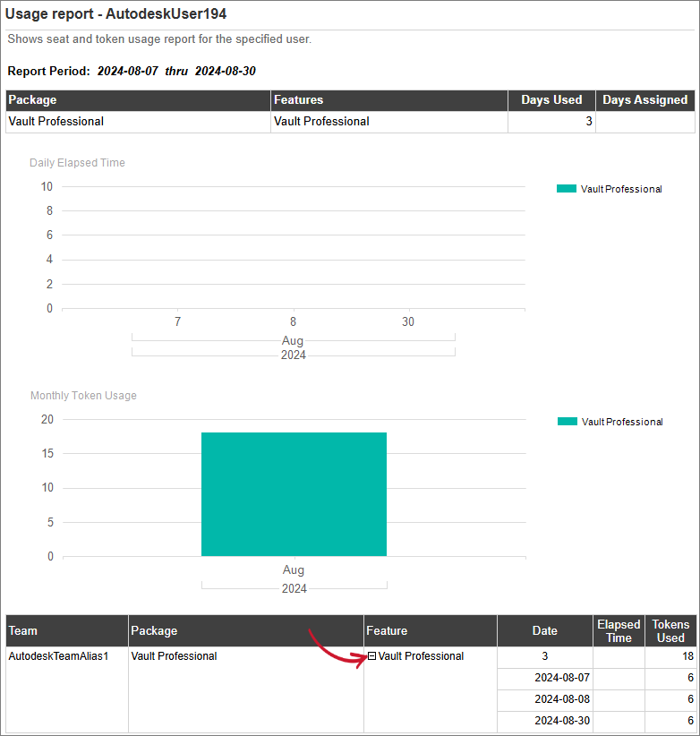Click the Usage report - AutodeskUser194 title

click(x=115, y=13)
